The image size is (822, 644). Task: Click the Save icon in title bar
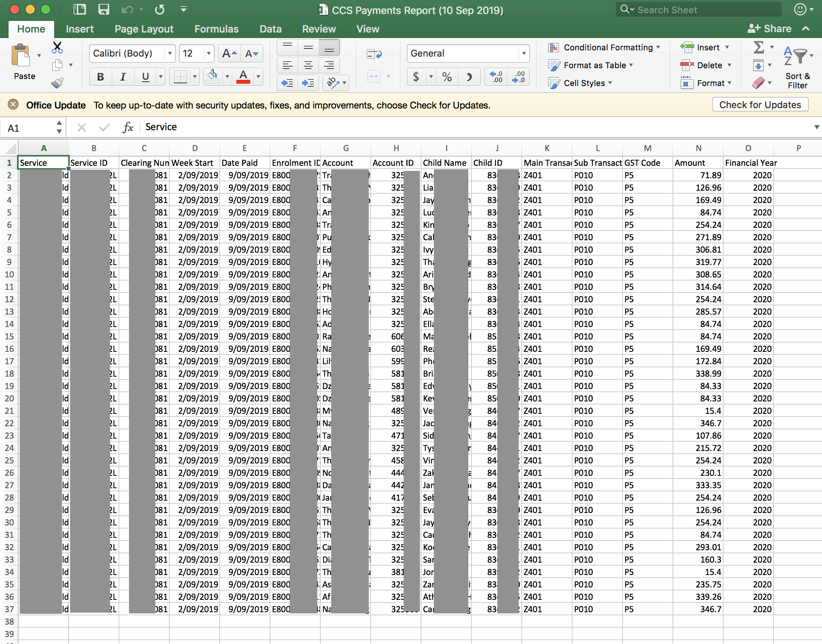coord(103,10)
